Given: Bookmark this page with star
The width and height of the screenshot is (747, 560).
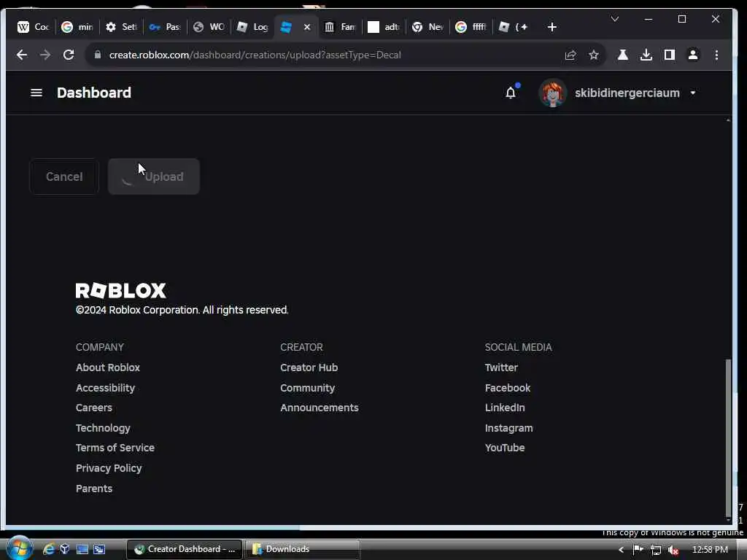Looking at the screenshot, I should pos(594,55).
